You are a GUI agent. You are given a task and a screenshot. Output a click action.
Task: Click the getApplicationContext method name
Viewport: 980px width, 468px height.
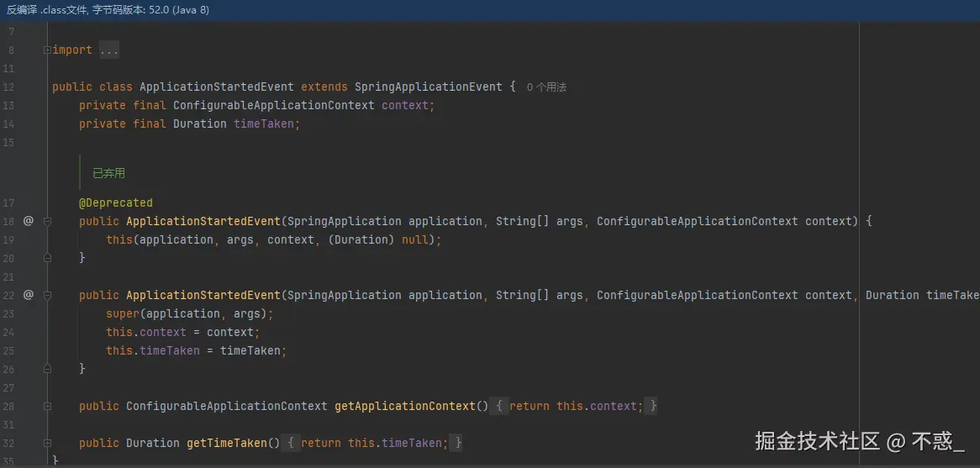click(405, 406)
